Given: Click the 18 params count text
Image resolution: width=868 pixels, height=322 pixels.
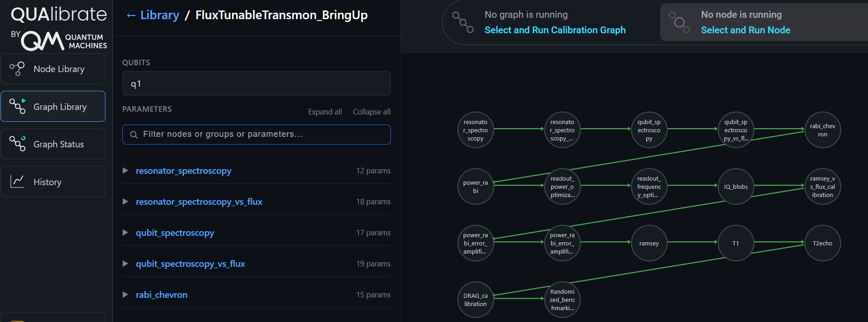Looking at the screenshot, I should coord(373,202).
